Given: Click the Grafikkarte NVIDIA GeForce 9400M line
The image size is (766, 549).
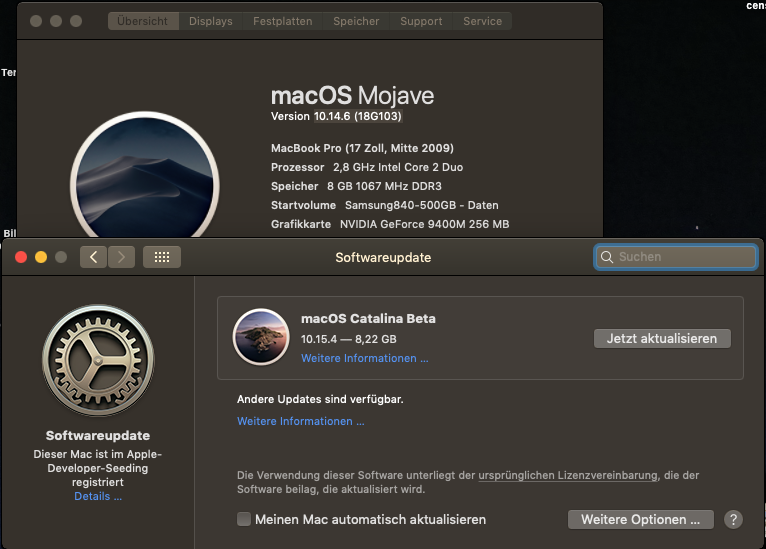Looking at the screenshot, I should [x=390, y=224].
